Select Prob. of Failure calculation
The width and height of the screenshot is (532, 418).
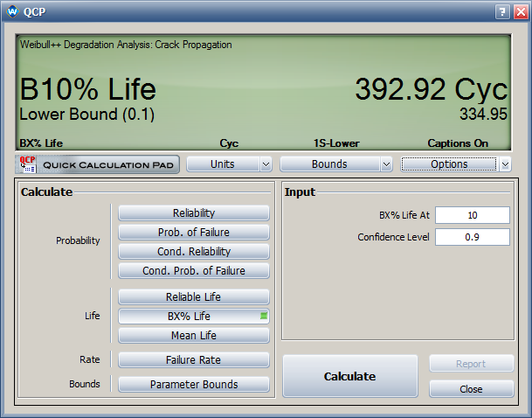click(194, 233)
